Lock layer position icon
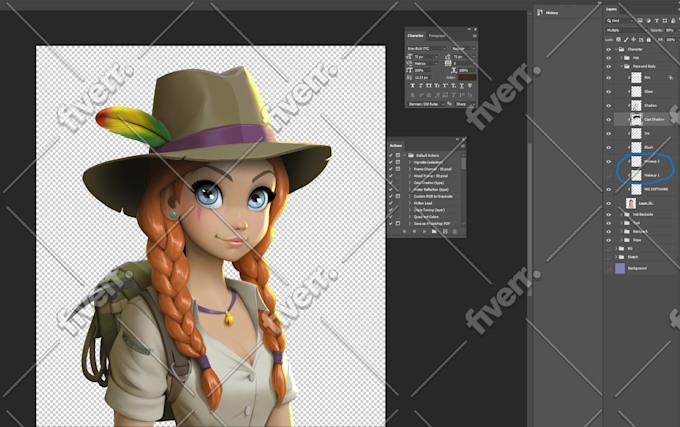 click(x=634, y=39)
